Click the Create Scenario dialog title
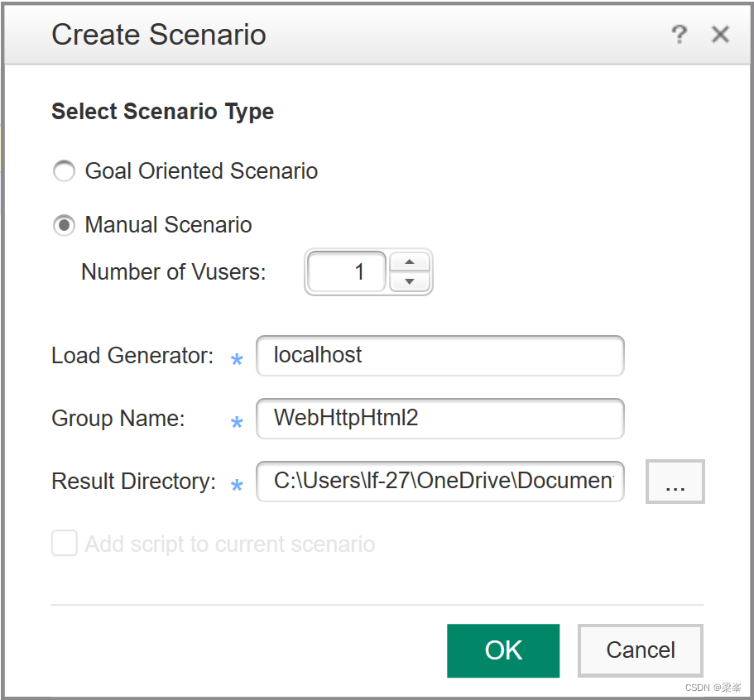 pos(158,35)
